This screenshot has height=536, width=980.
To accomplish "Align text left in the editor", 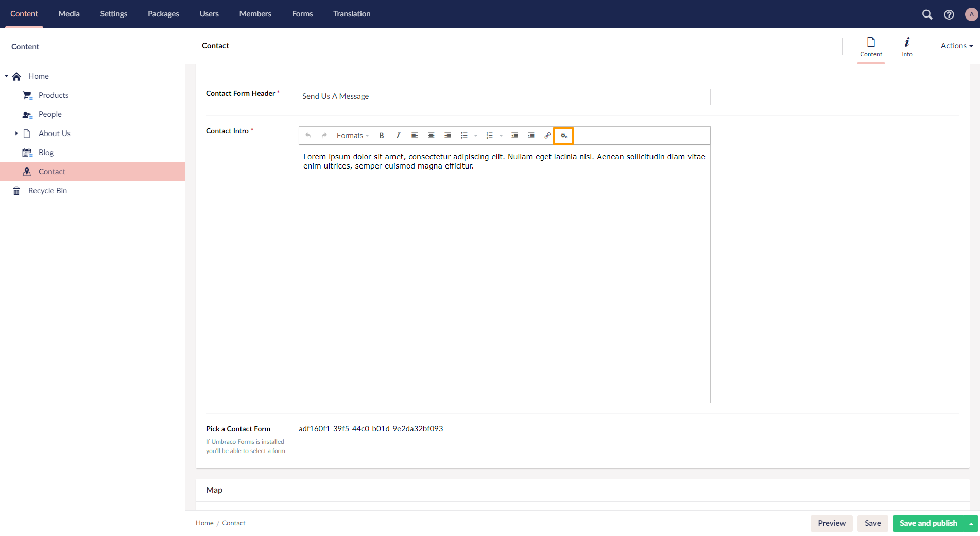I will (x=415, y=136).
